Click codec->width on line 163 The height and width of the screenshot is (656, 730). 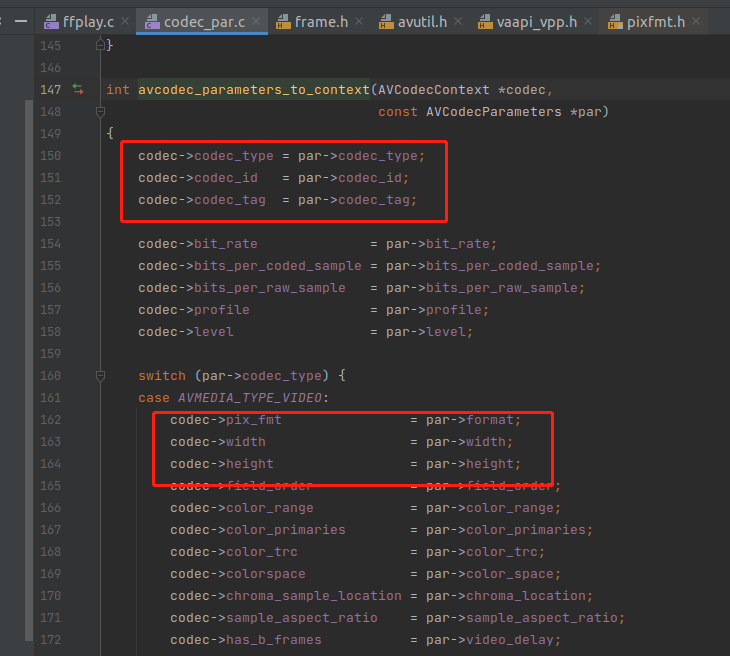coord(218,441)
